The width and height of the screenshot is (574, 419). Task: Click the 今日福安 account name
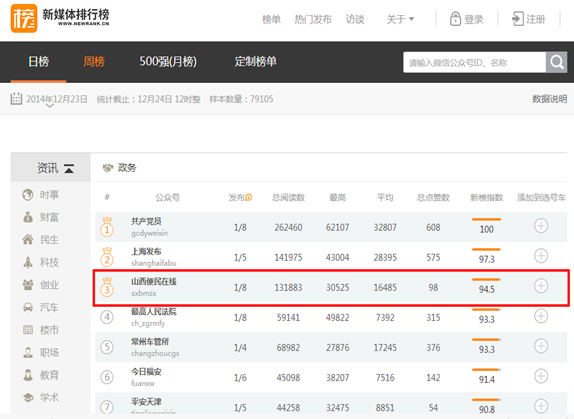[146, 371]
